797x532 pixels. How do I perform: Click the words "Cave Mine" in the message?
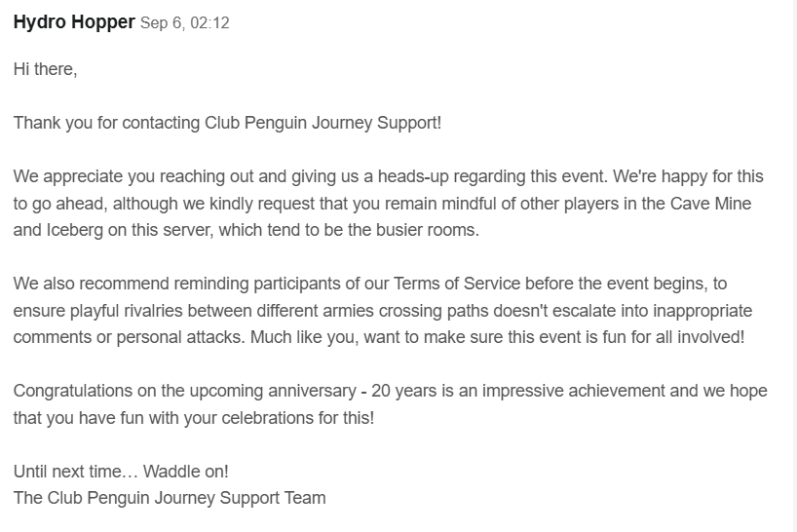pos(710,204)
